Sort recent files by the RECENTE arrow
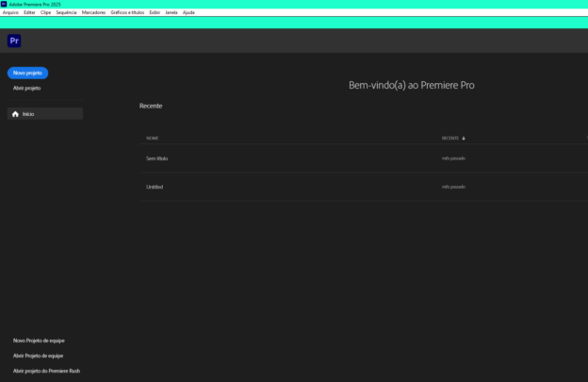The width and height of the screenshot is (588, 382). pos(464,138)
